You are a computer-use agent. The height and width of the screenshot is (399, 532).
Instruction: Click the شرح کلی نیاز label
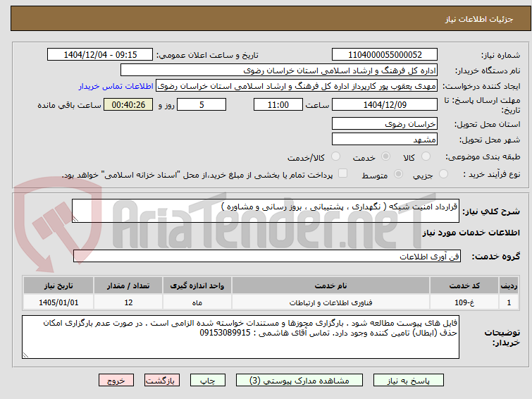(491, 211)
